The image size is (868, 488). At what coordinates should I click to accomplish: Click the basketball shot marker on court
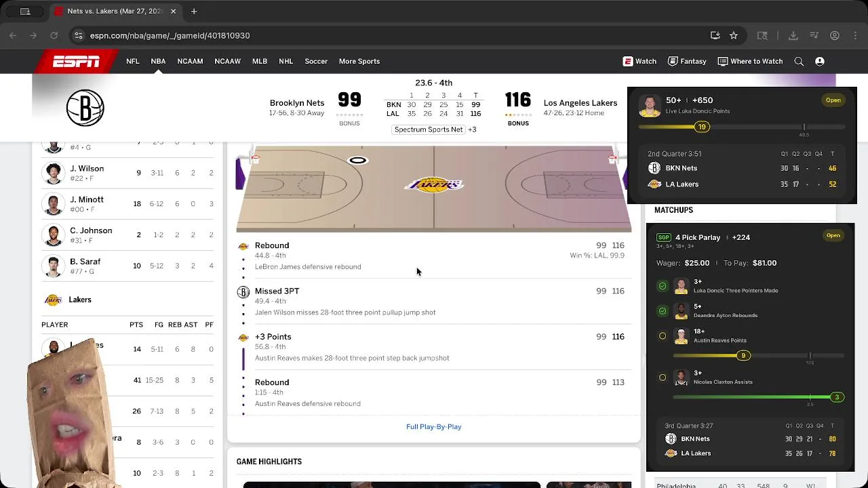pyautogui.click(x=357, y=161)
